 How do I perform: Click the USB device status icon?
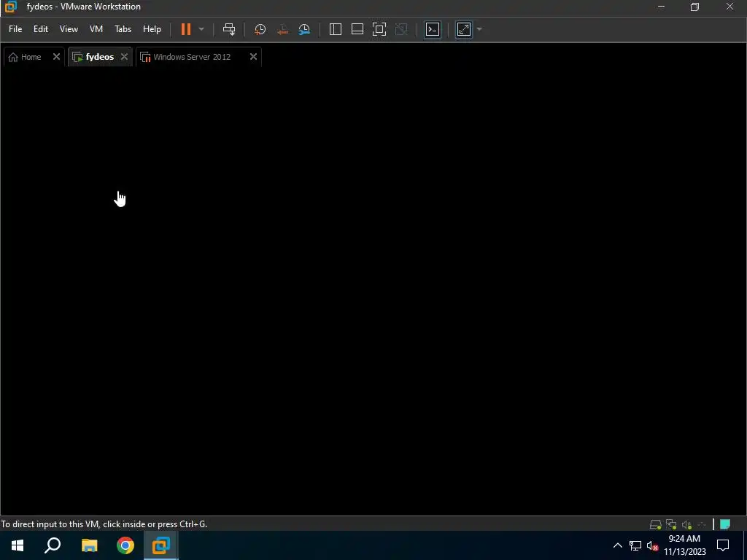coord(702,524)
